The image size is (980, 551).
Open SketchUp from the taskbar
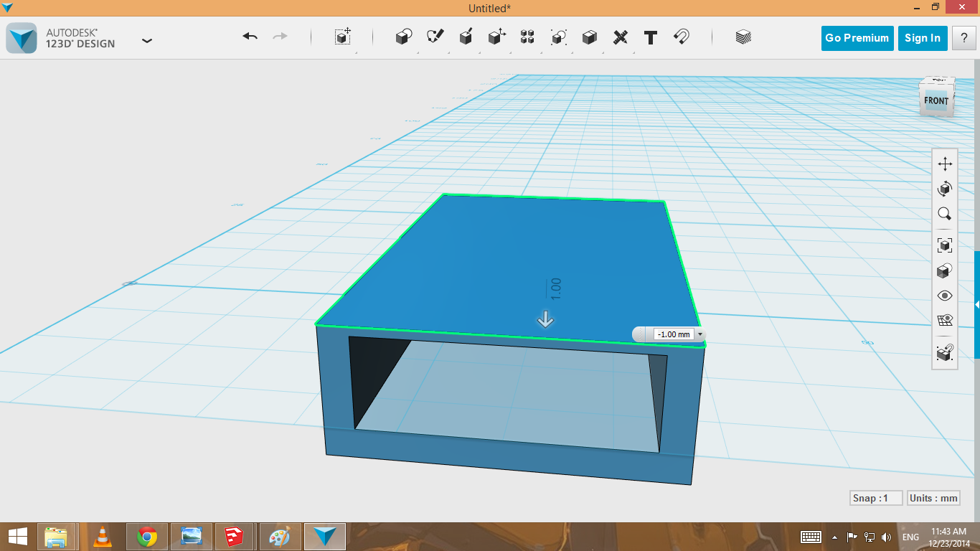coord(235,536)
